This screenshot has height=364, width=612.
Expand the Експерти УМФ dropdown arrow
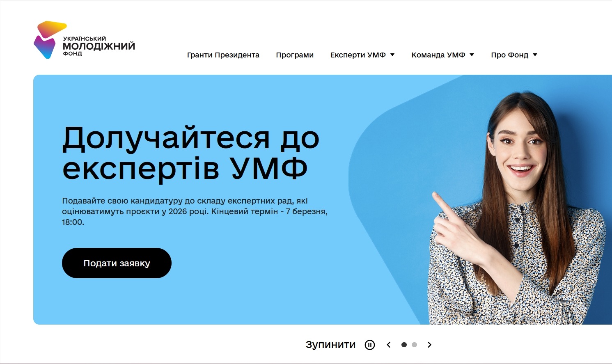[392, 55]
